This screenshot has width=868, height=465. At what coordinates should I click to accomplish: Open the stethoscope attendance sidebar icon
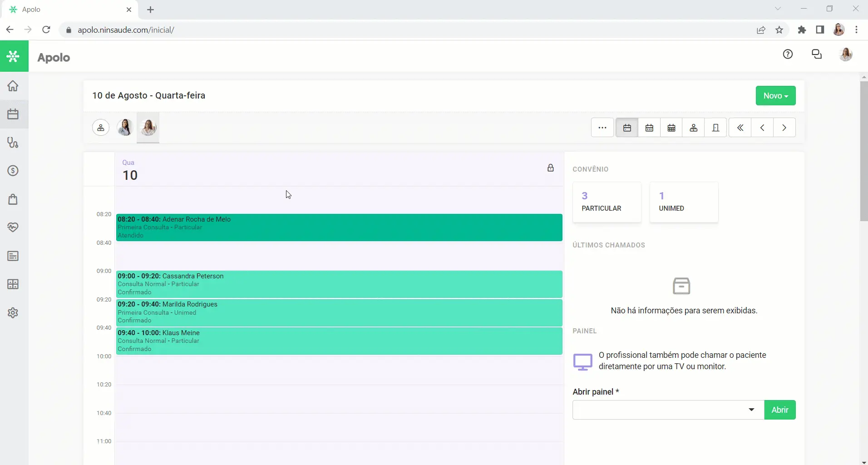pos(13,143)
